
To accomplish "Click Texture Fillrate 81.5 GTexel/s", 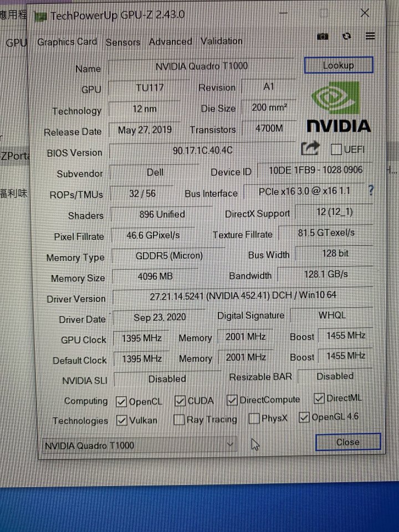I will [326, 233].
